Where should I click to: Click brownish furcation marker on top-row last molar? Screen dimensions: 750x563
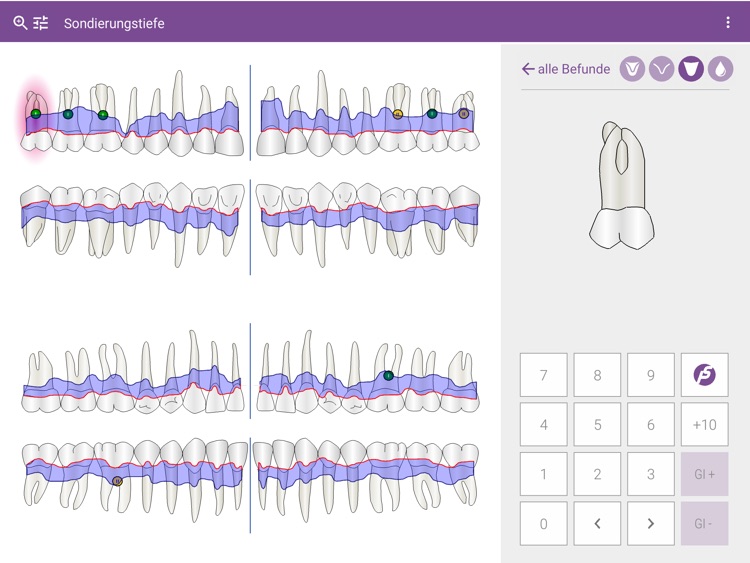pos(463,114)
